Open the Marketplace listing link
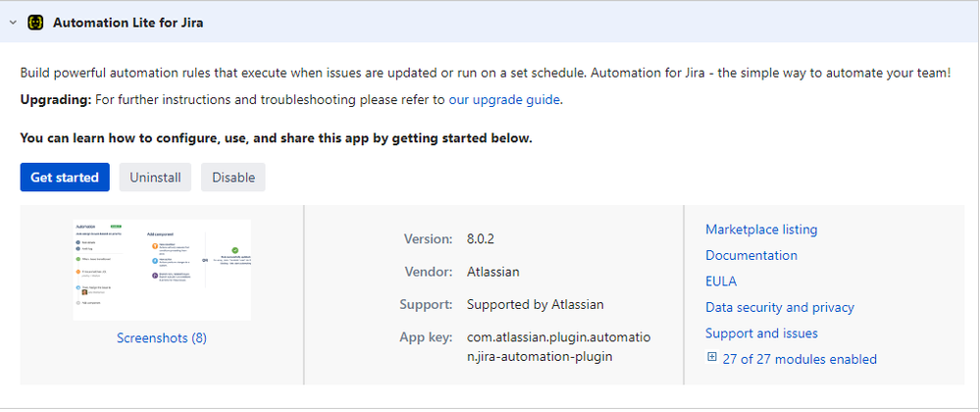The height and width of the screenshot is (412, 980). [x=761, y=230]
